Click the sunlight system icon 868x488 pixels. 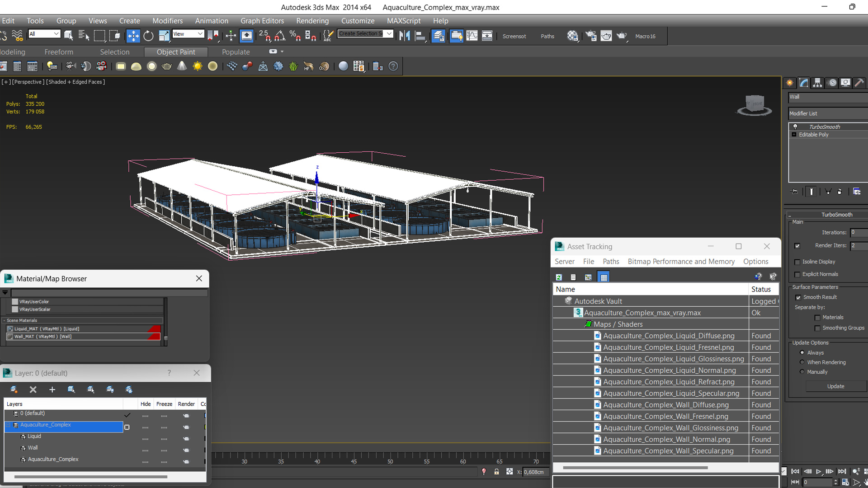point(197,66)
